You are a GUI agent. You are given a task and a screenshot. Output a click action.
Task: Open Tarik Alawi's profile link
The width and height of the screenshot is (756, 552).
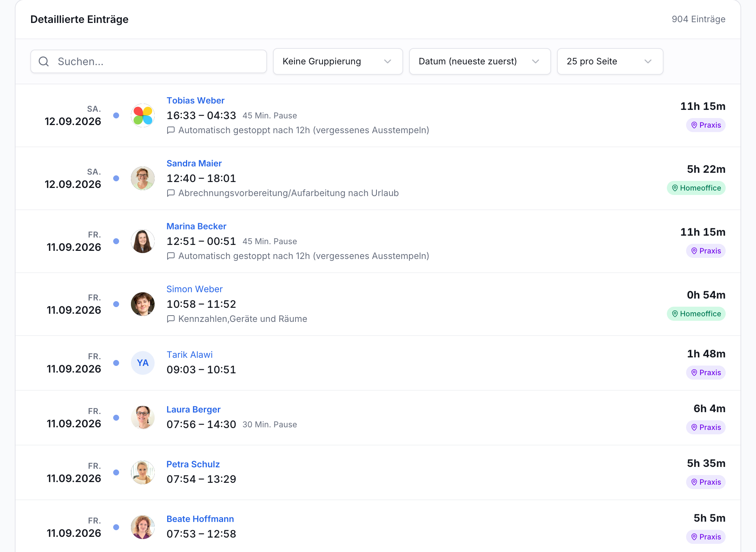[189, 355]
